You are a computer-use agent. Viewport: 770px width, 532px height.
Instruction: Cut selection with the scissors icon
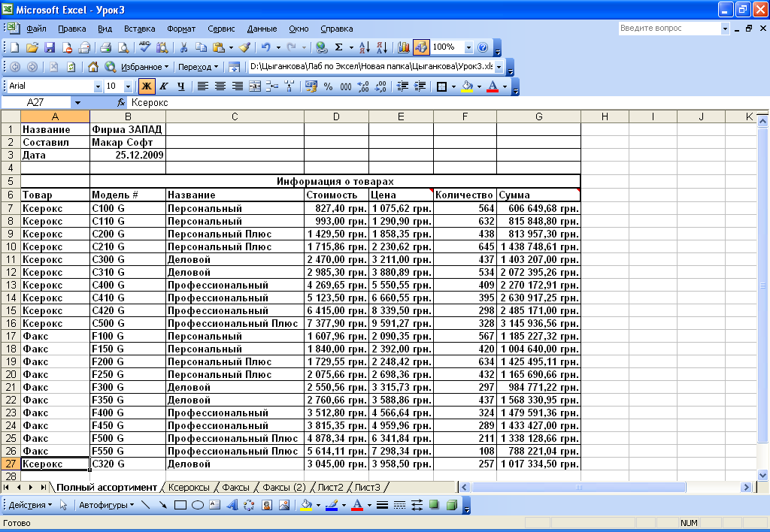(x=183, y=47)
